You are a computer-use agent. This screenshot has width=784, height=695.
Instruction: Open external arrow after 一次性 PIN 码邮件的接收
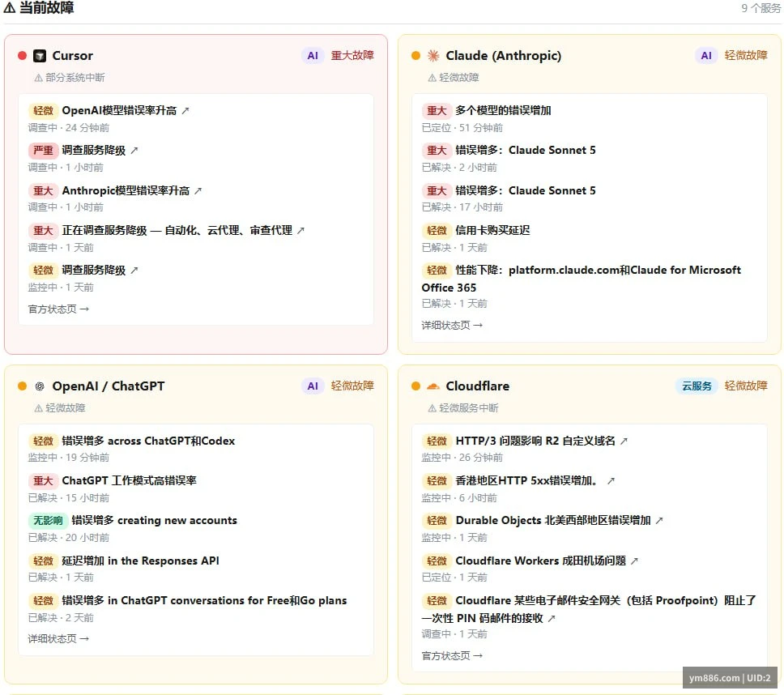click(552, 619)
